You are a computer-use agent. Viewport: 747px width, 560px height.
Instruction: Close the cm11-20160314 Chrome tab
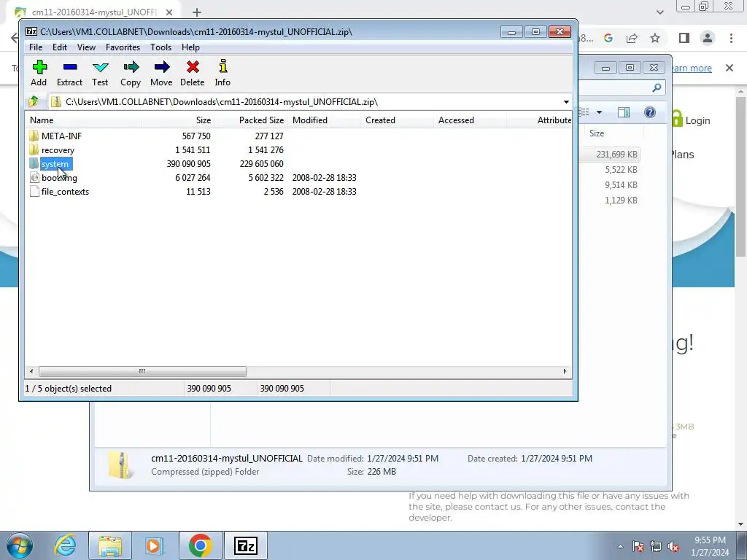[169, 12]
